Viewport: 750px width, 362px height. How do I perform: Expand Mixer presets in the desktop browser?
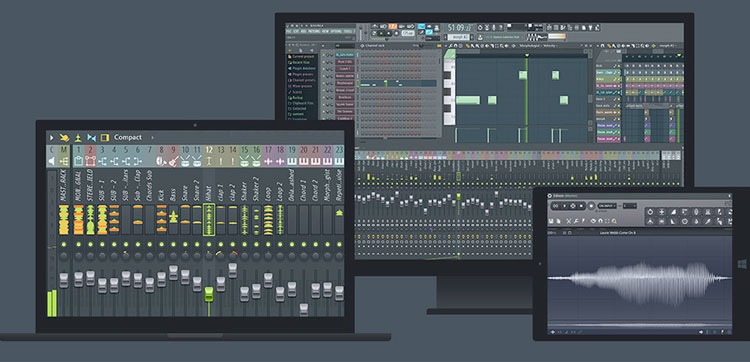(x=301, y=86)
